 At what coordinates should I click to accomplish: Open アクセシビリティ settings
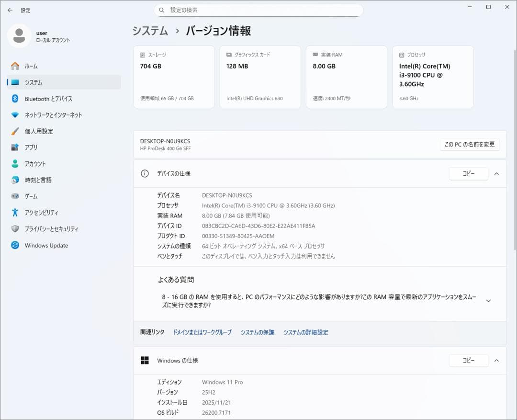43,213
